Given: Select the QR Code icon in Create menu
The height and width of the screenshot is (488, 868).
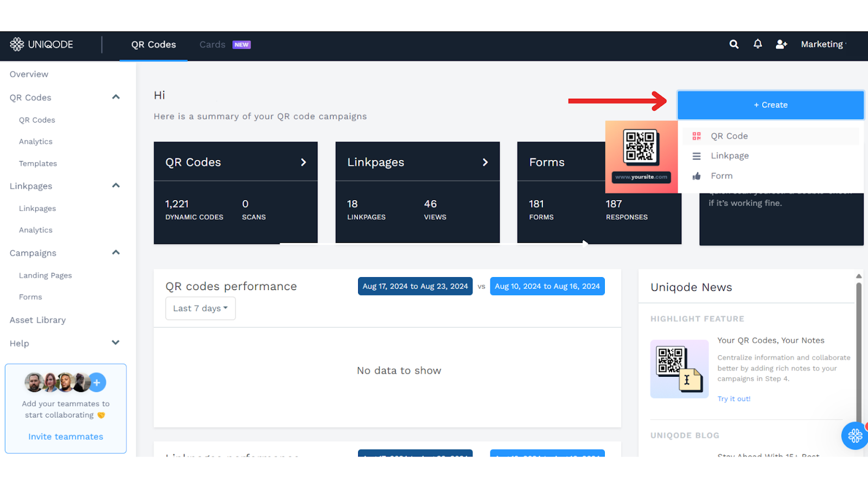Looking at the screenshot, I should point(697,136).
